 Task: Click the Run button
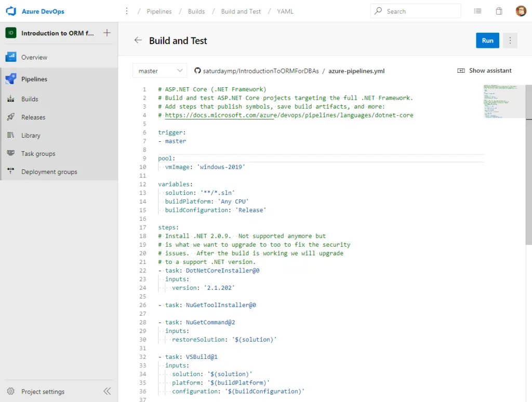coord(487,41)
